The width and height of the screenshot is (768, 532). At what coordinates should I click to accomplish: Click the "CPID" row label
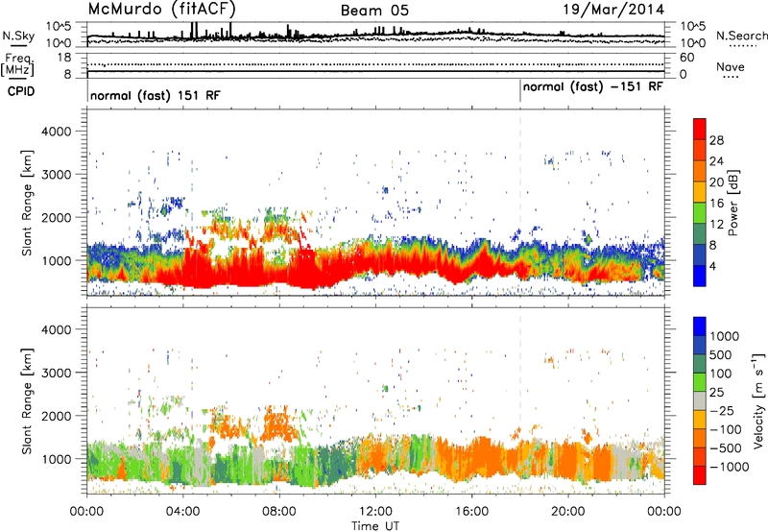click(x=21, y=91)
